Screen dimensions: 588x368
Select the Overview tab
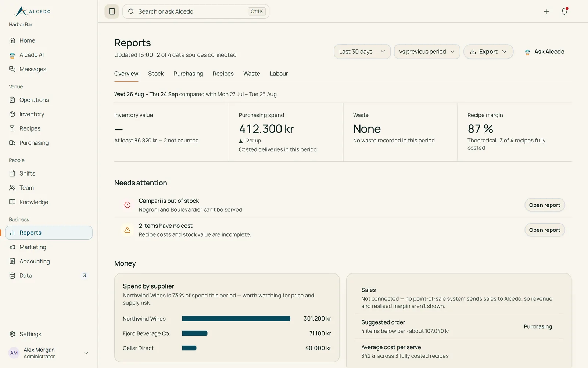(126, 74)
